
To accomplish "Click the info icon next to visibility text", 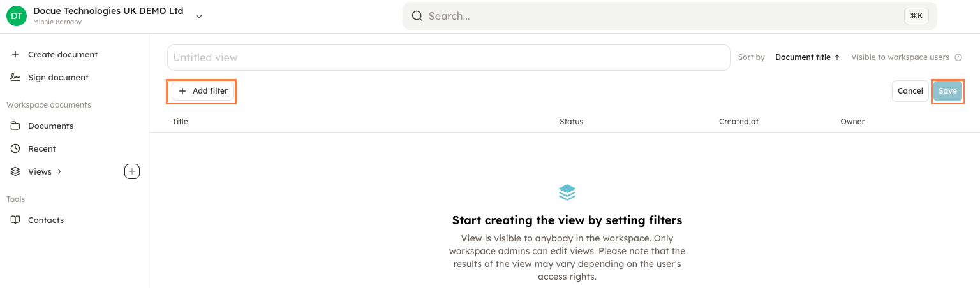I will (x=958, y=57).
